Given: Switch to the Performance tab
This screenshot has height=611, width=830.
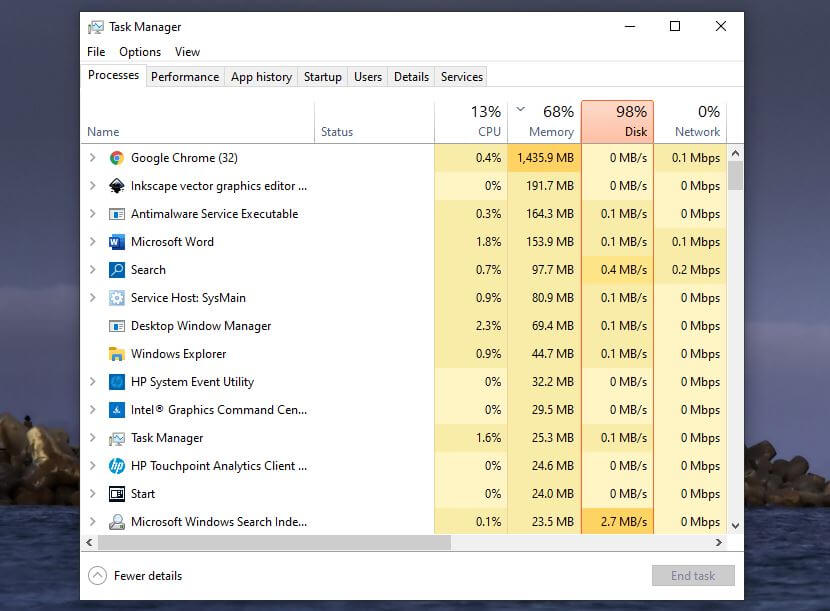Looking at the screenshot, I should pos(185,77).
